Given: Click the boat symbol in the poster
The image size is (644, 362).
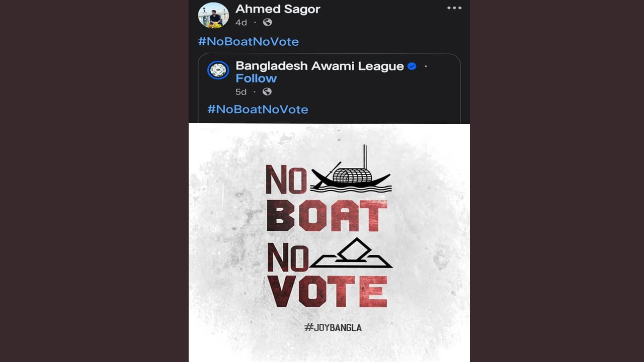Looking at the screenshot, I should click(x=351, y=173).
